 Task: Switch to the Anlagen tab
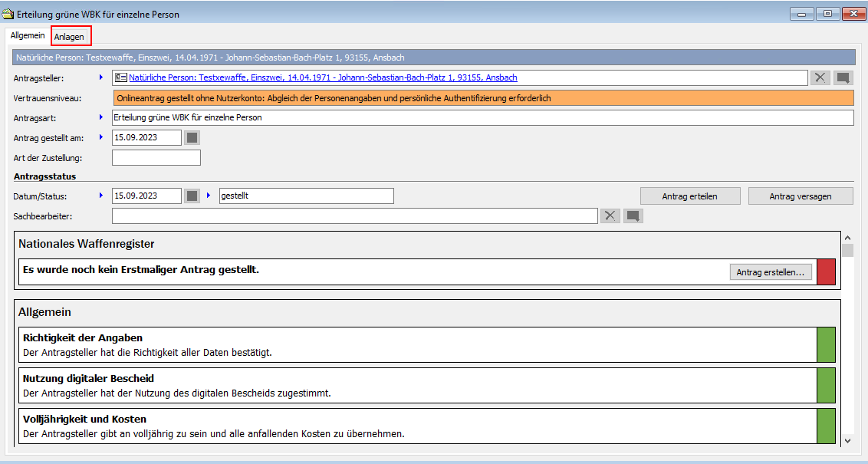(x=70, y=36)
